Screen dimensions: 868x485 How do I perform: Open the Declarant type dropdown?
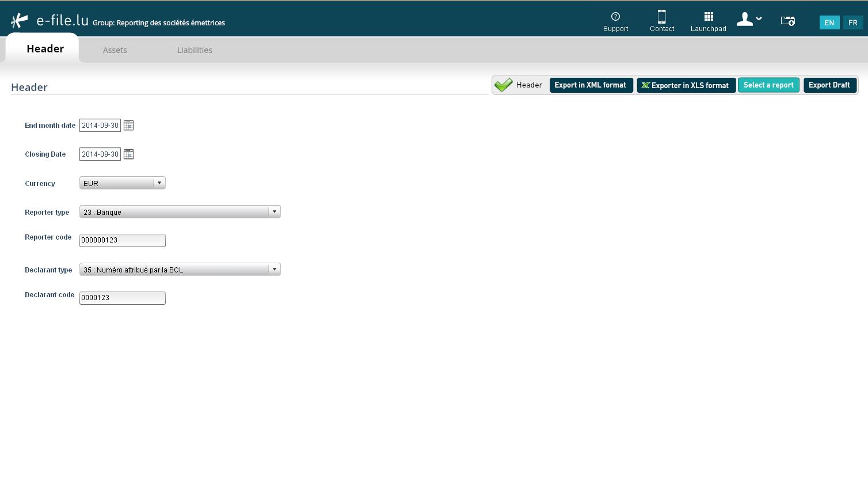point(180,270)
